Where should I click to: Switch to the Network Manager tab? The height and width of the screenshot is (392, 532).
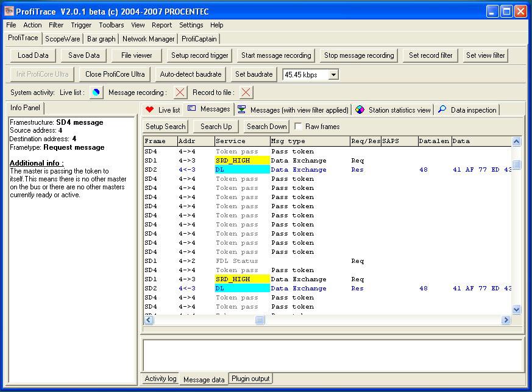tap(149, 39)
